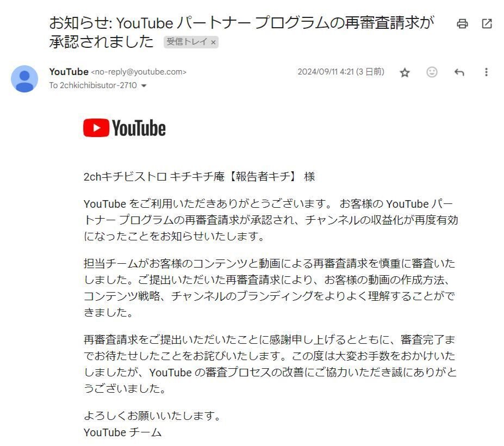The width and height of the screenshot is (504, 446).
Task: Add an emoji reaction to the message
Action: (432, 72)
